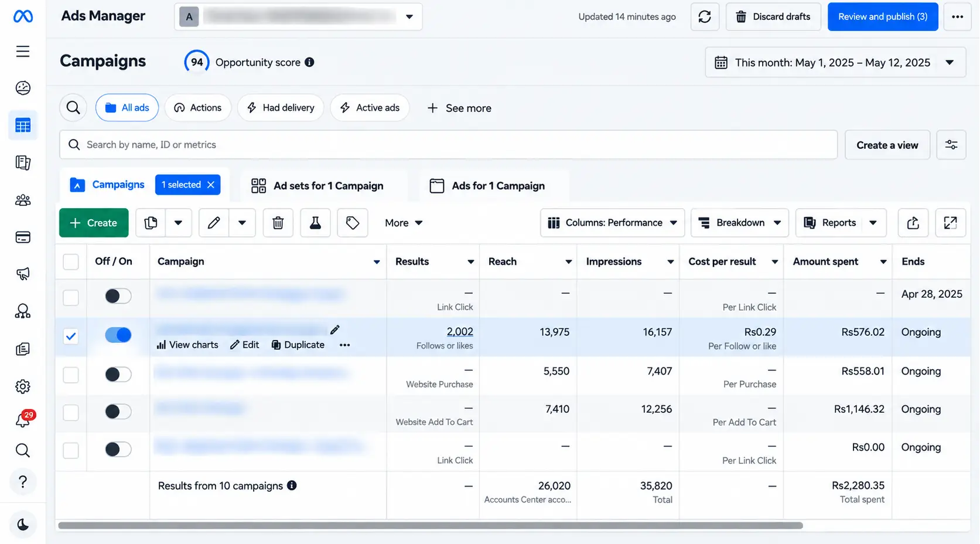The width and height of the screenshot is (980, 544).
Task: Click Discard drafts button
Action: coord(773,16)
